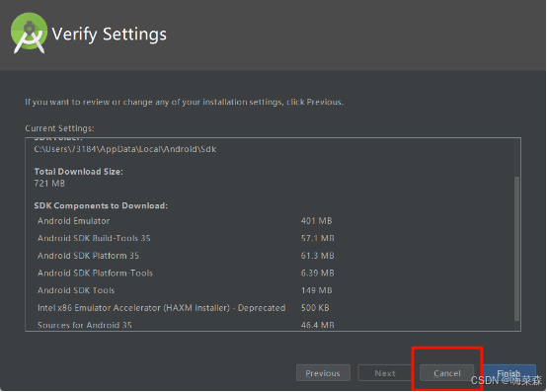547x392 pixels.
Task: Click the Current Settings vertical scrollbar
Action: coord(516,249)
